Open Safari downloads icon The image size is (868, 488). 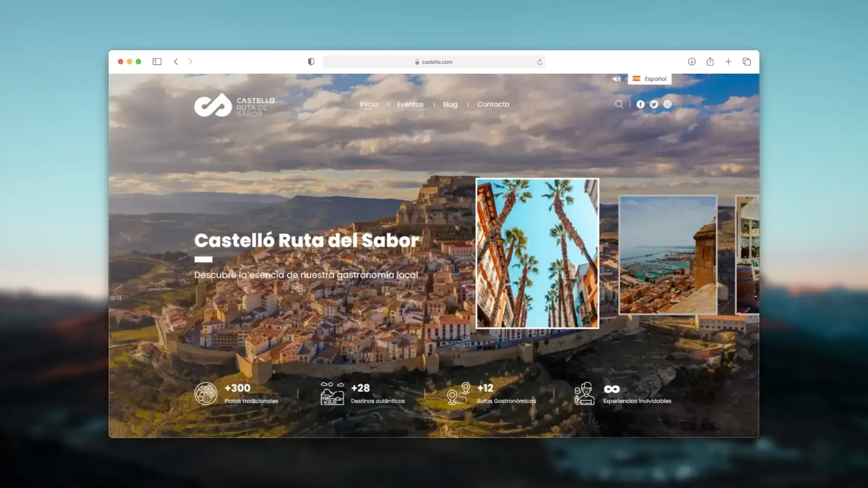(x=692, y=62)
